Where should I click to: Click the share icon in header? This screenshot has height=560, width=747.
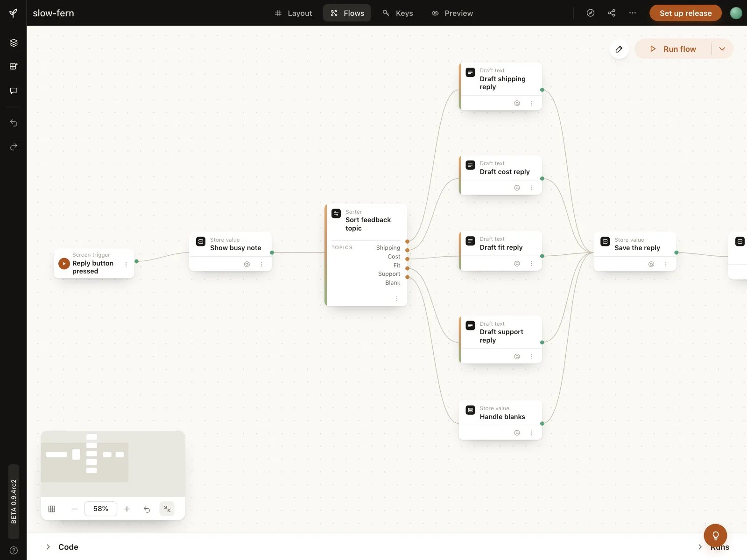point(612,13)
